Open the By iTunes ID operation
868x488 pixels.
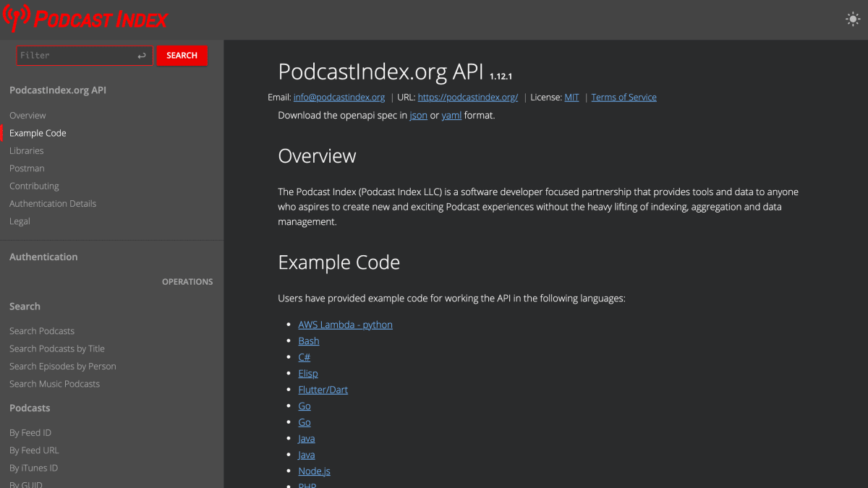click(33, 468)
